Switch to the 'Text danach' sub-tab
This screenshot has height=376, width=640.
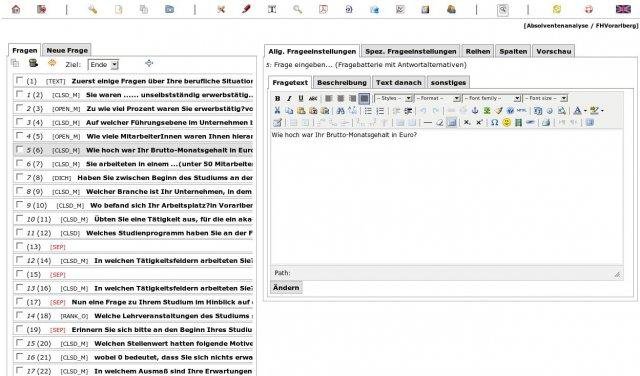point(398,82)
